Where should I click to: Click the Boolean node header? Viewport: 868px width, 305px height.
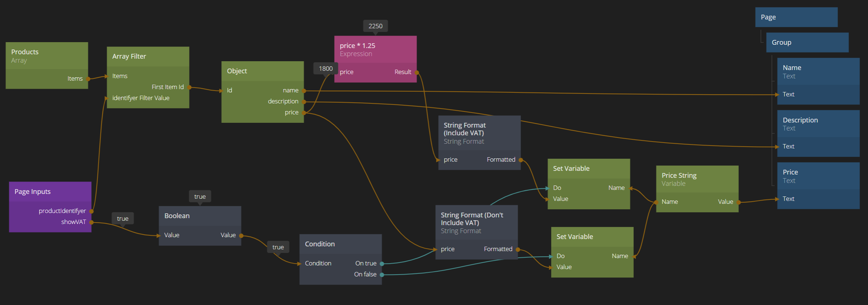tap(200, 216)
